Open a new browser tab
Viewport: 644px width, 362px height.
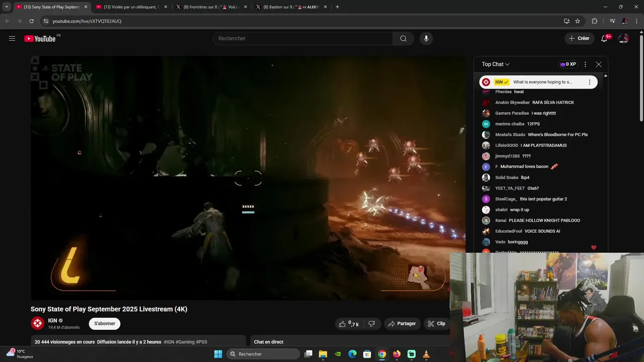point(337,7)
